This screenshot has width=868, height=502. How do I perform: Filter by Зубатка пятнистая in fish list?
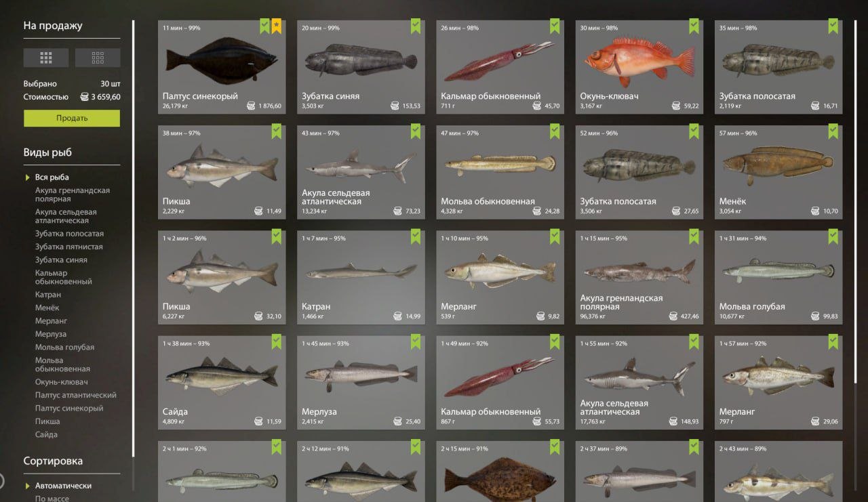pyautogui.click(x=69, y=247)
